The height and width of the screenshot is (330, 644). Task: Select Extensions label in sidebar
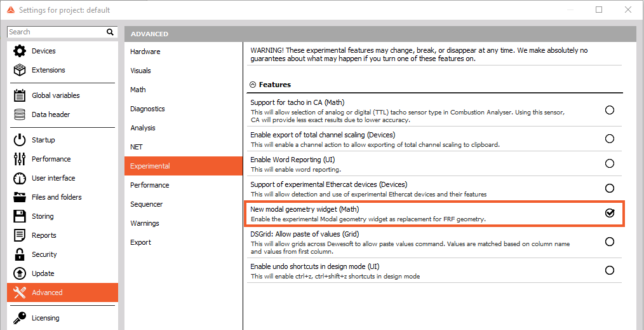tap(48, 71)
